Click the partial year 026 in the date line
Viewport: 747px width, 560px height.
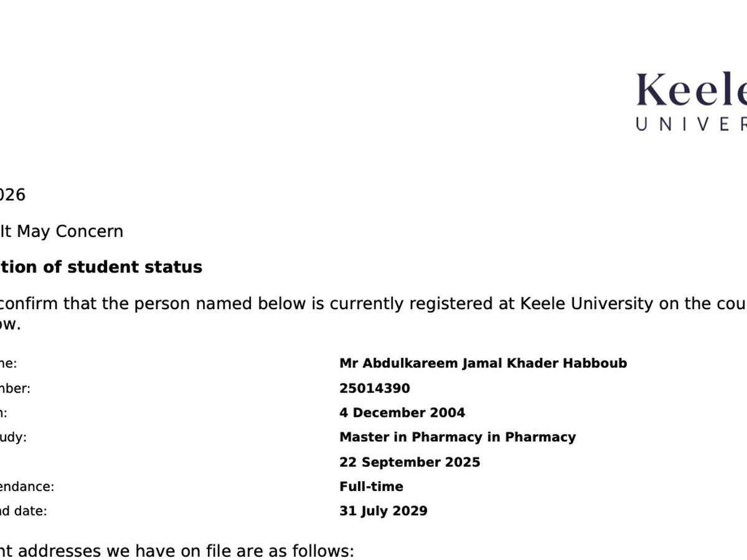(12, 195)
